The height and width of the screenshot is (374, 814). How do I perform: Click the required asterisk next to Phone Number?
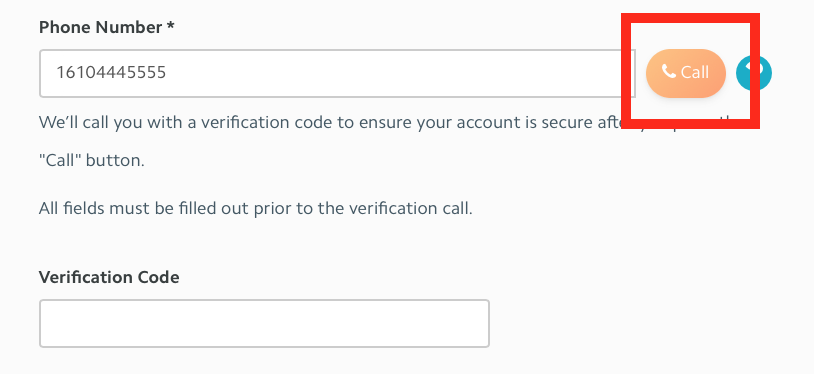[170, 26]
